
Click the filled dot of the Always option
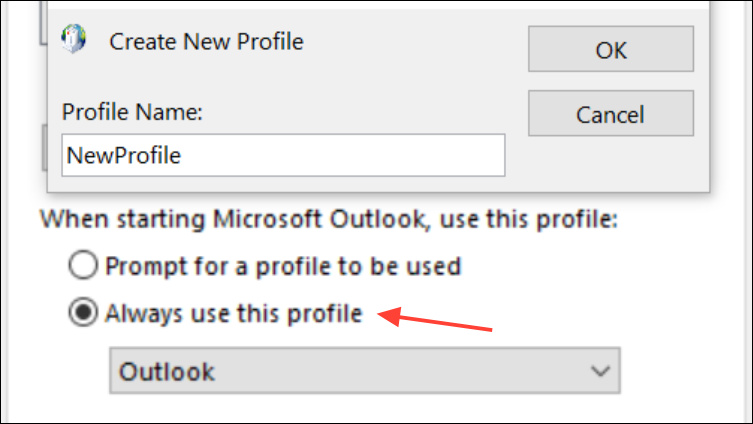pyautogui.click(x=84, y=313)
